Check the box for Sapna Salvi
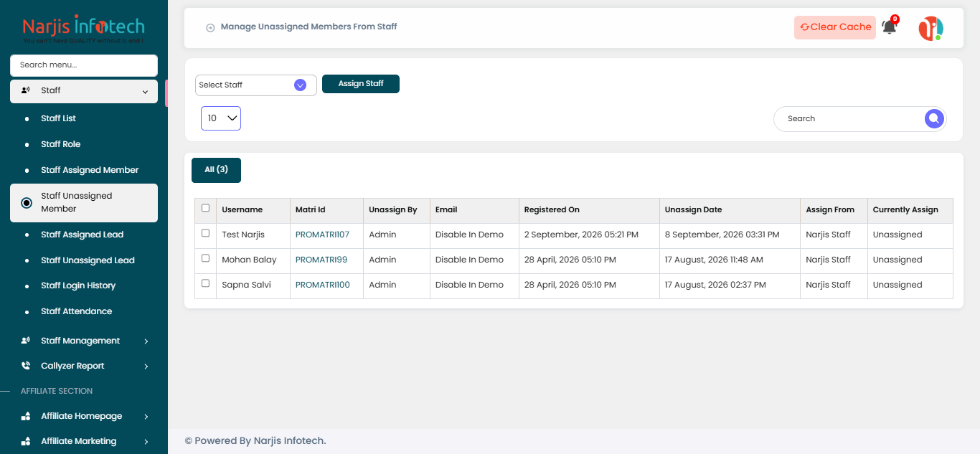Viewport: 980px width, 454px height. tap(206, 283)
